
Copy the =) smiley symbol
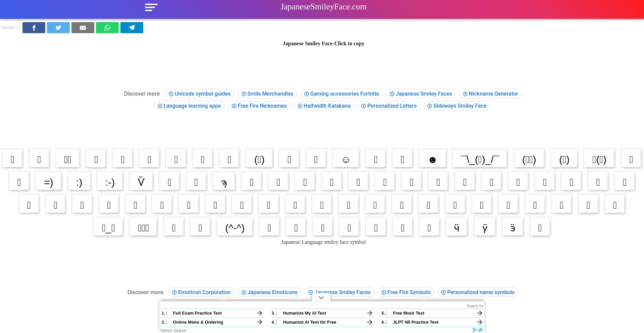coord(49,181)
